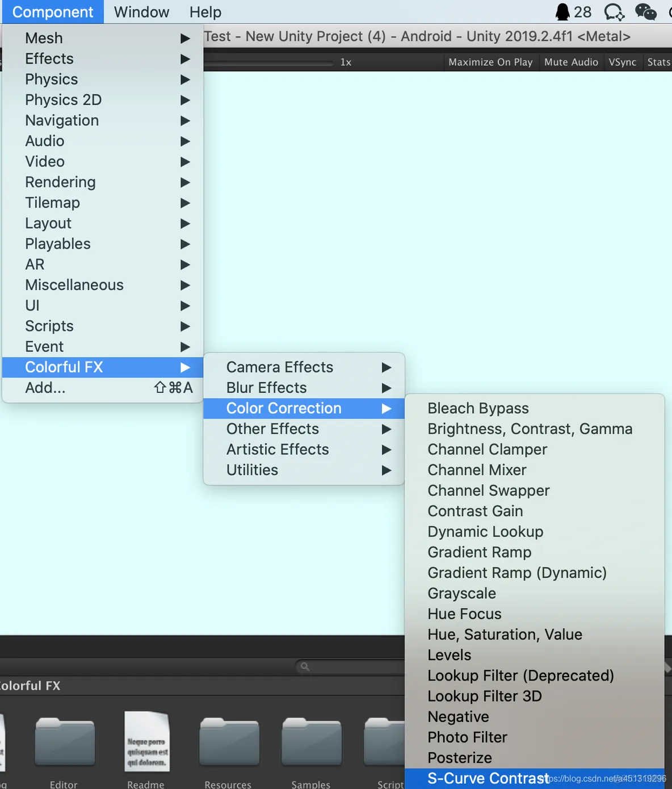Choose Photo Filter effect
The width and height of the screenshot is (672, 789).
tap(535, 737)
